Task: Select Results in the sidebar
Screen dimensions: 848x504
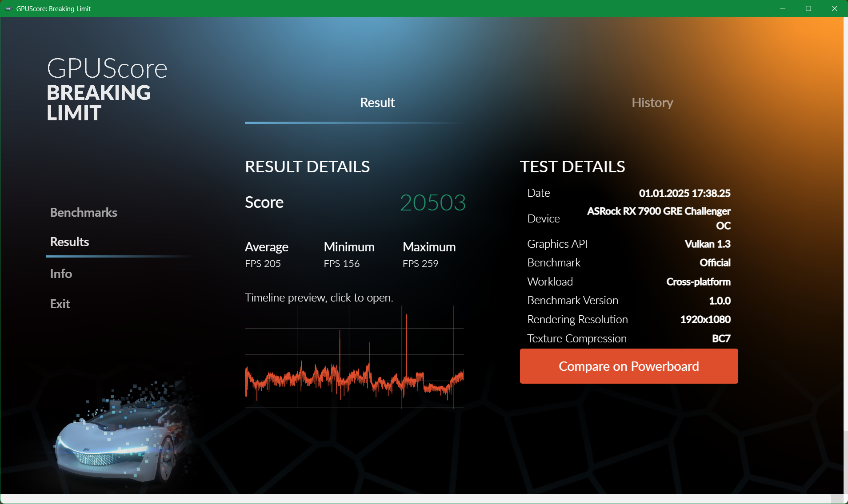Action: point(69,242)
